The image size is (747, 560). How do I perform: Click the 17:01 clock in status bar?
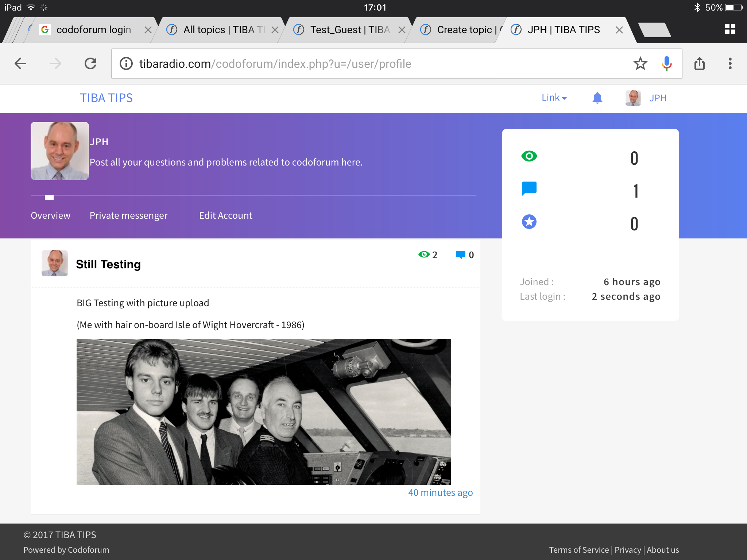[375, 8]
